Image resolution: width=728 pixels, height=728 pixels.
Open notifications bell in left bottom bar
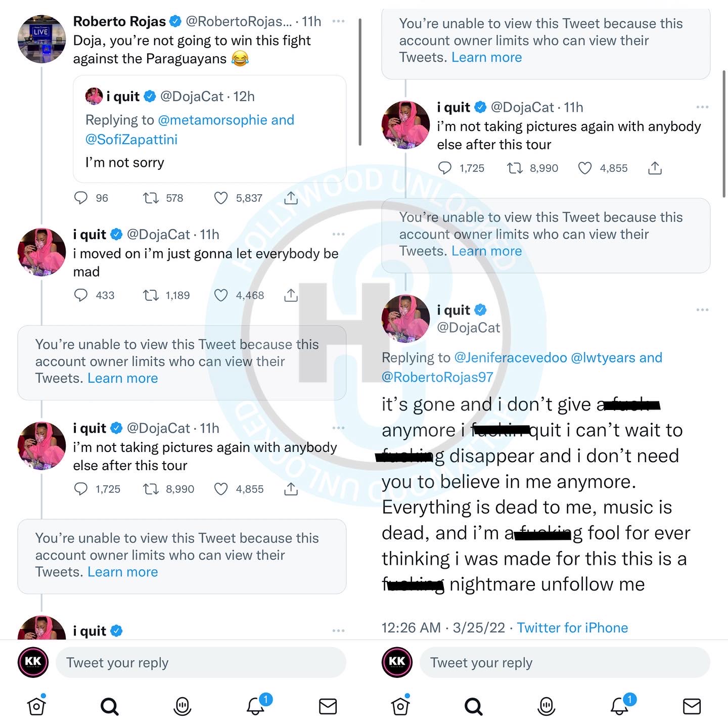pyautogui.click(x=256, y=706)
